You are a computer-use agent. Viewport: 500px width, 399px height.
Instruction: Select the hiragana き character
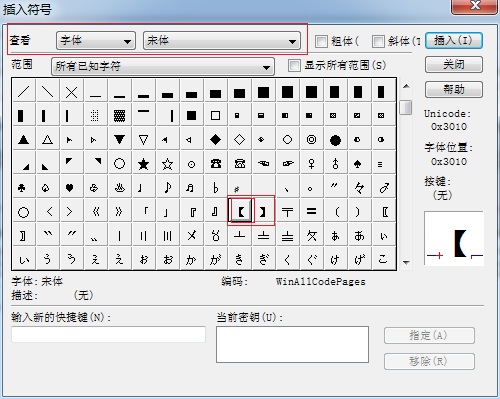(x=239, y=259)
